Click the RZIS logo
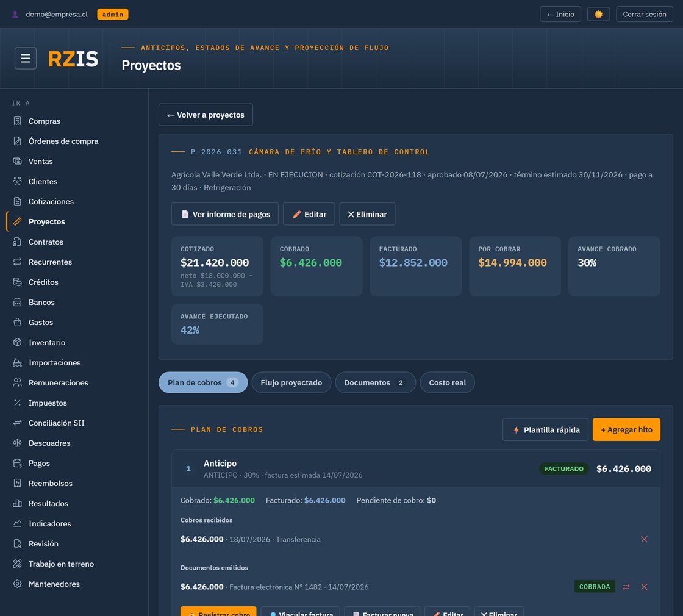Viewport: 683px width, 616px height. click(x=73, y=59)
